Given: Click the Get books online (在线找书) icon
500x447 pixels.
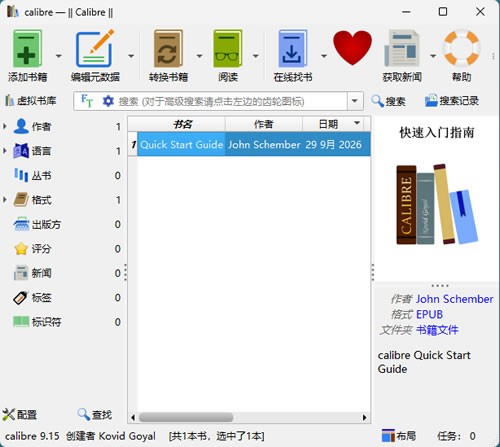Looking at the screenshot, I should click(x=293, y=49).
